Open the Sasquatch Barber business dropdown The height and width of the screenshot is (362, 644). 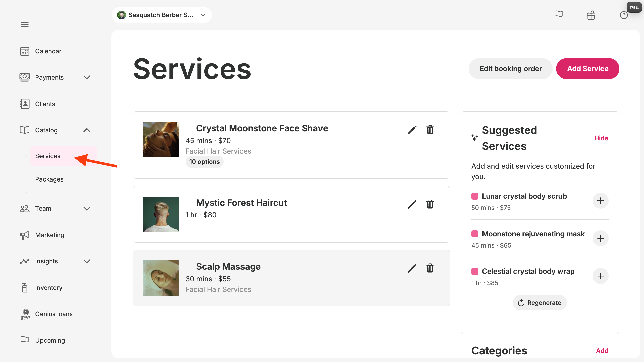click(x=162, y=15)
